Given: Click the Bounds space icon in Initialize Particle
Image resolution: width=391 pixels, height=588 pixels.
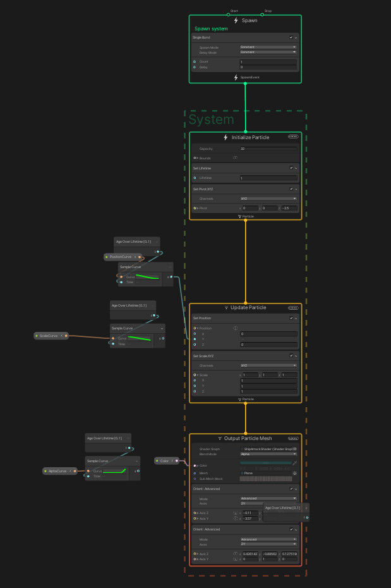Looking at the screenshot, I should point(235,158).
